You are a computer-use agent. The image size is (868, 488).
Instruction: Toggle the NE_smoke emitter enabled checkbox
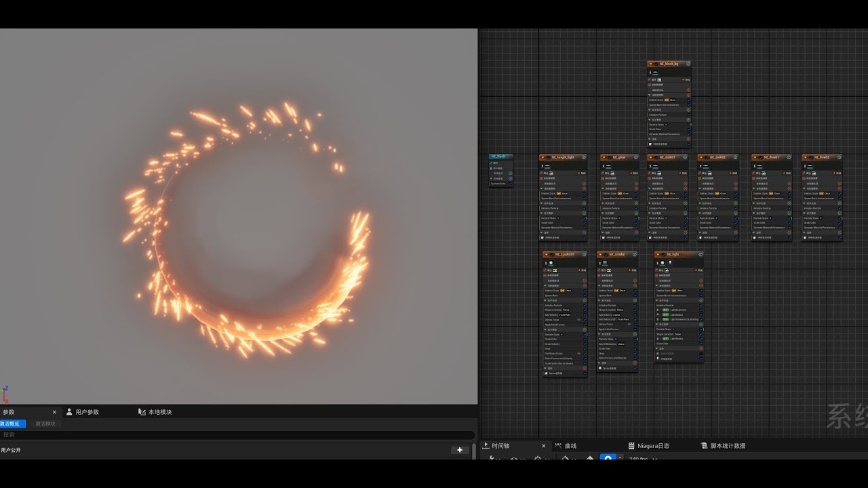[606, 254]
